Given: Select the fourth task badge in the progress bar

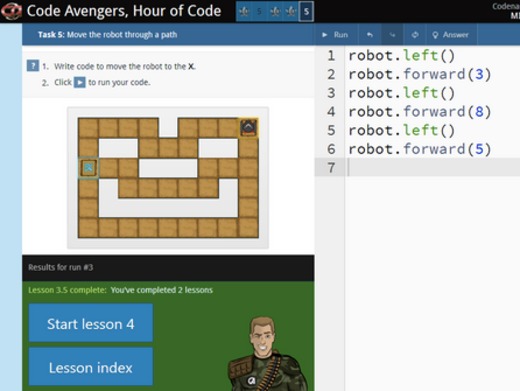Looking at the screenshot, I should coord(291,12).
